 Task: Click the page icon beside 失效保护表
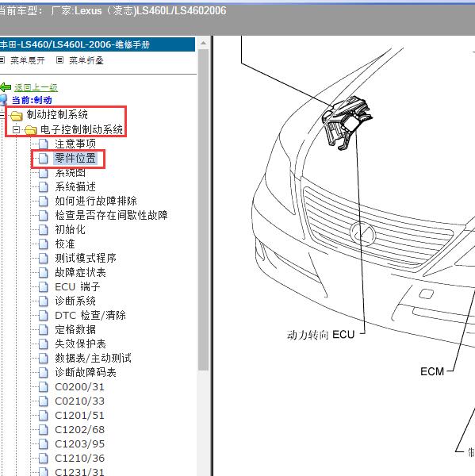point(44,344)
